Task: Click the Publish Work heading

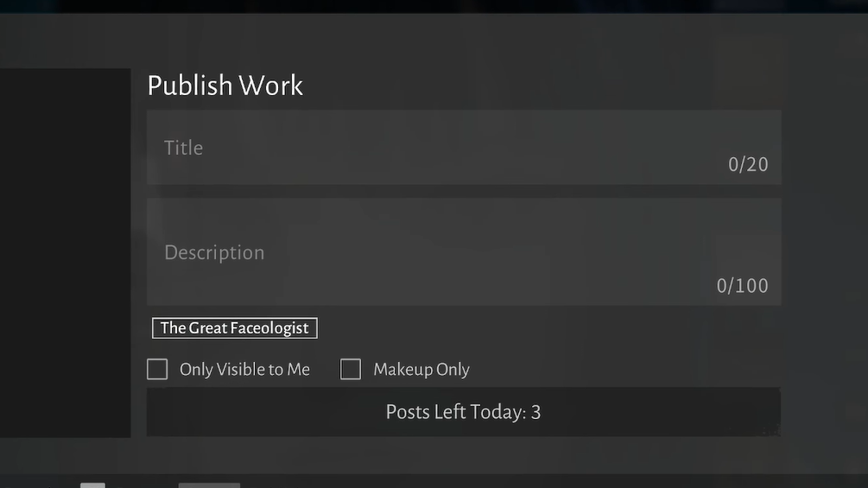Action: point(225,86)
